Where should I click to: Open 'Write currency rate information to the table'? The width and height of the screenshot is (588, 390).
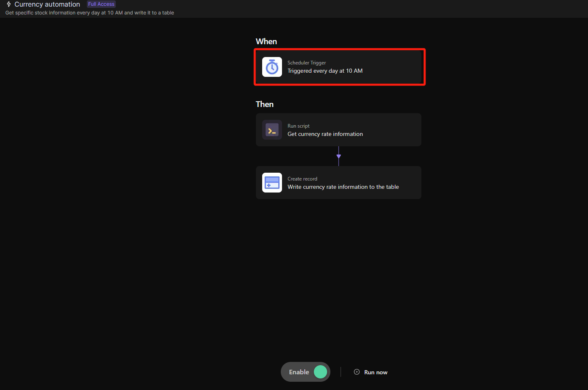click(339, 183)
